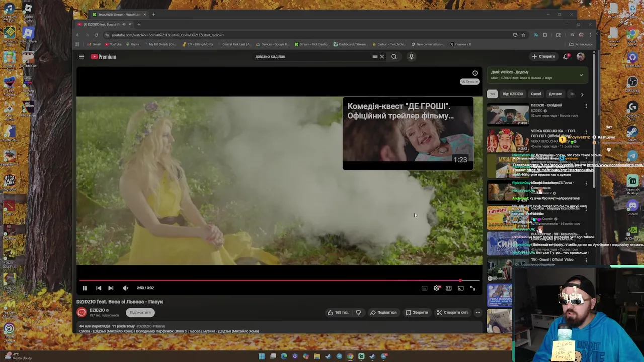Like the video showing 165 тис.
The width and height of the screenshot is (644, 362).
[x=338, y=312]
